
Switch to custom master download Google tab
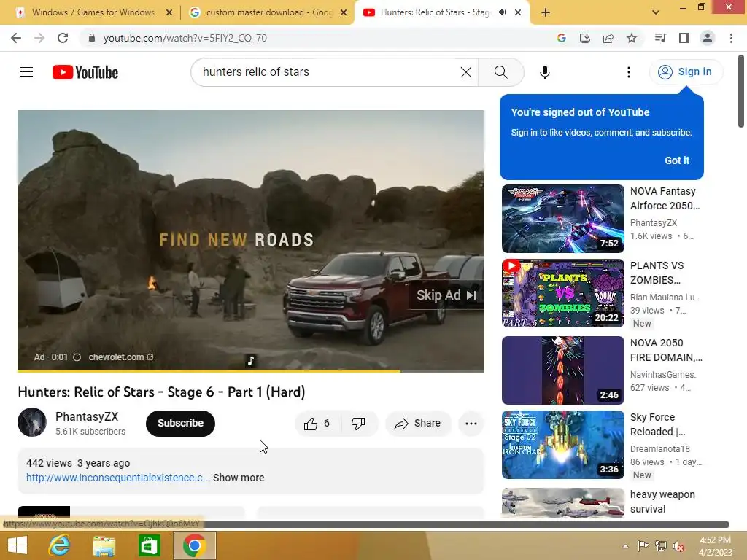click(269, 12)
